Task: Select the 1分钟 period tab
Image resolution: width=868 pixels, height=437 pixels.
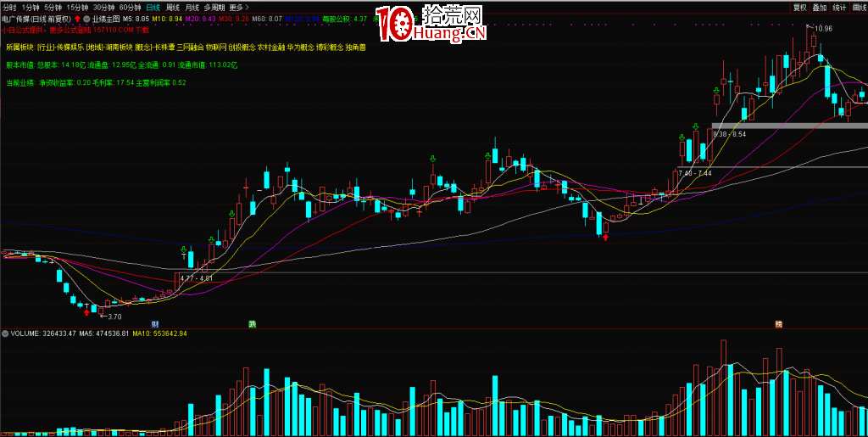Action: 31,8
